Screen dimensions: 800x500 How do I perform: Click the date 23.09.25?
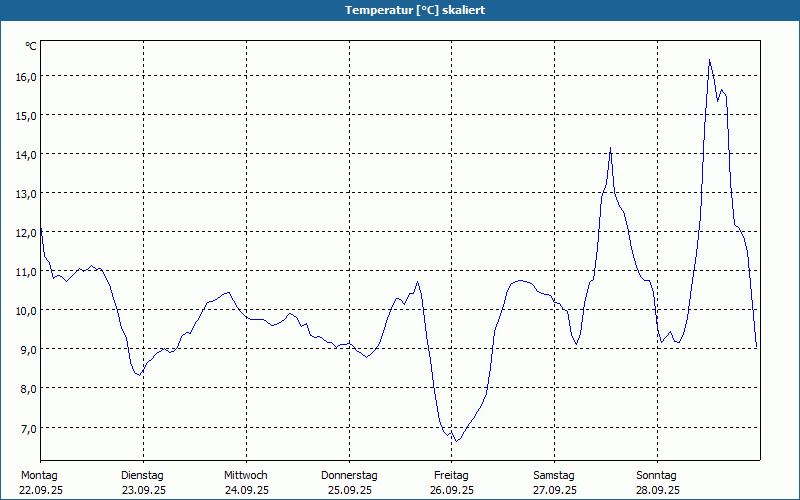(x=144, y=491)
